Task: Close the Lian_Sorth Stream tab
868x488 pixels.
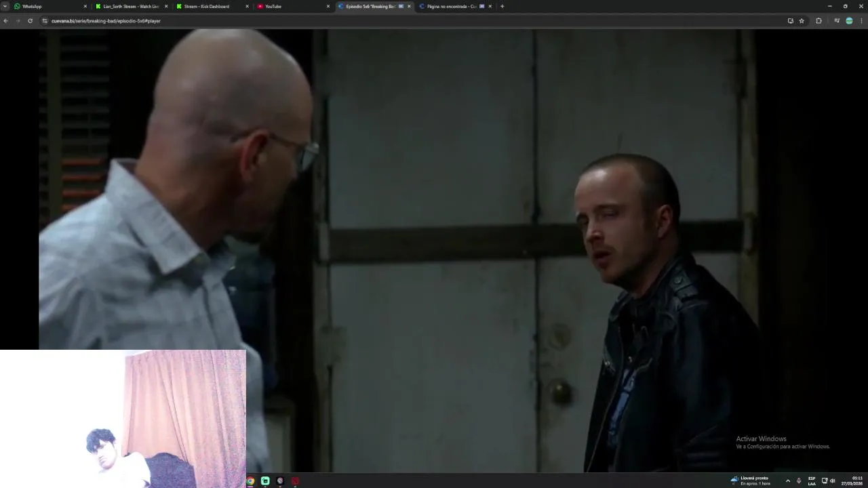Action: [x=166, y=6]
